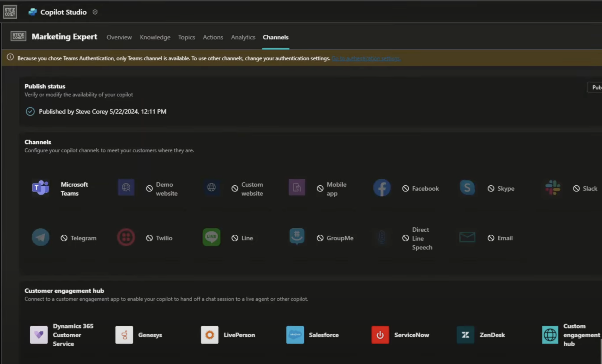The width and height of the screenshot is (602, 364).
Task: Open the ZenDesk engagement hub icon
Action: pyautogui.click(x=465, y=335)
